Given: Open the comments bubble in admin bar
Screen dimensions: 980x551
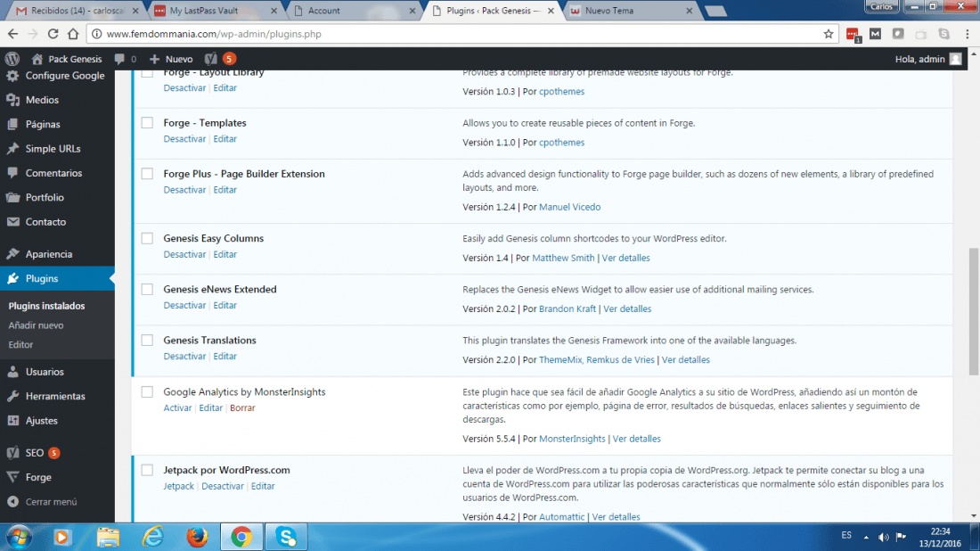Looking at the screenshot, I should (119, 59).
